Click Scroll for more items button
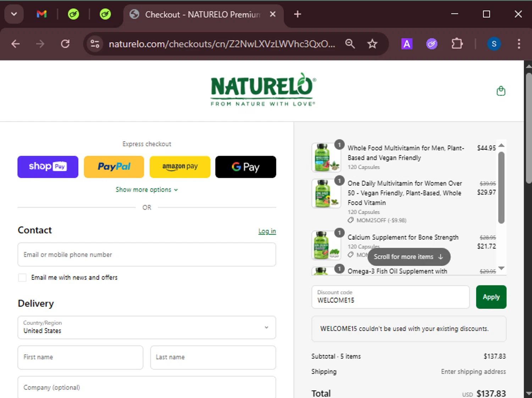 [409, 257]
